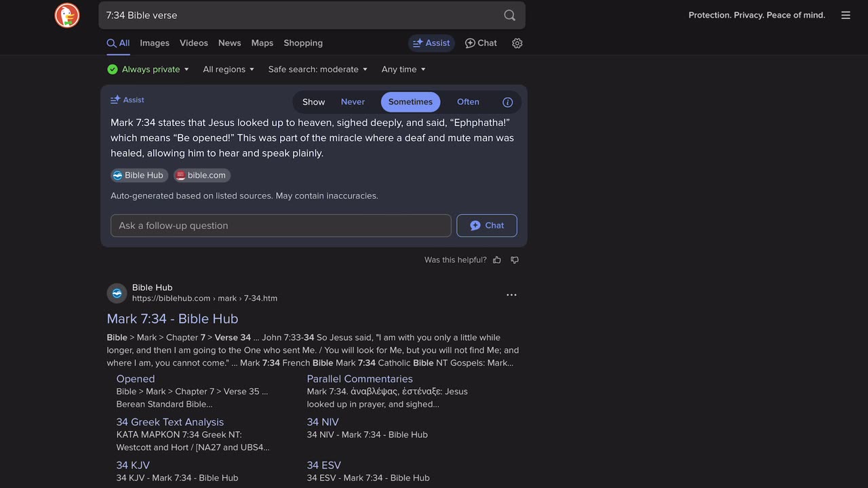Open the bible.com source chip
868x488 pixels.
coord(202,176)
